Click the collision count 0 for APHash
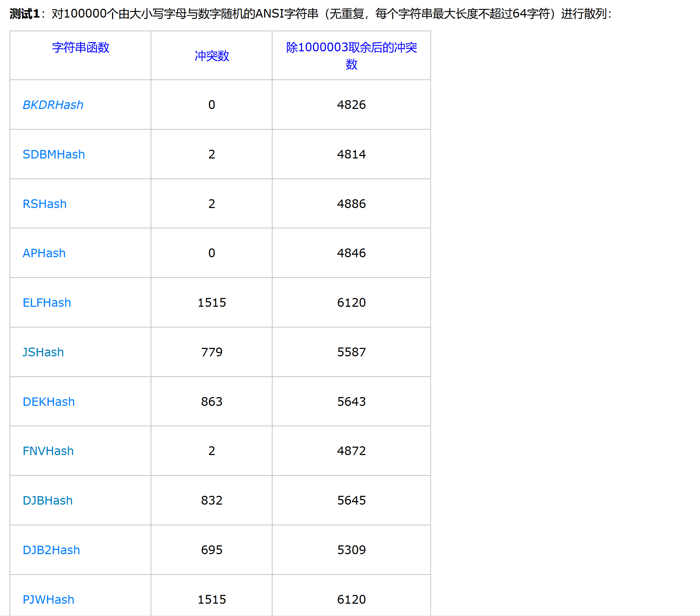Screen dimensions: 700x616 [212, 253]
